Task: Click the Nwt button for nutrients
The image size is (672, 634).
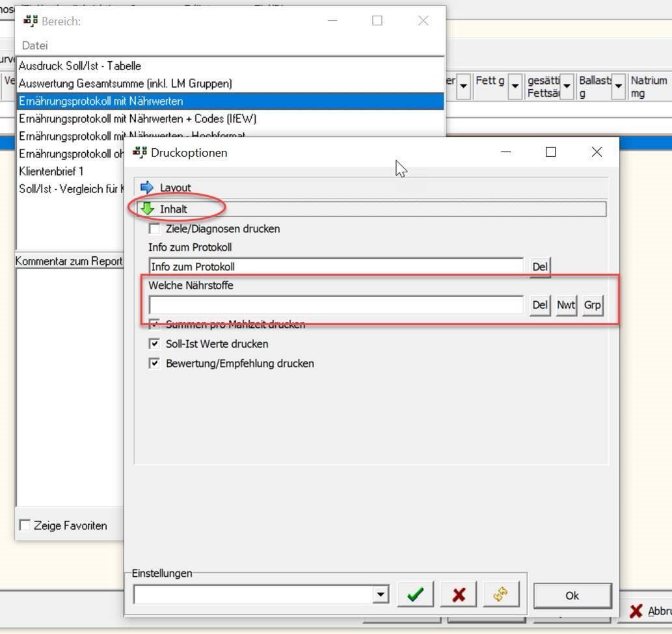Action: tap(566, 305)
